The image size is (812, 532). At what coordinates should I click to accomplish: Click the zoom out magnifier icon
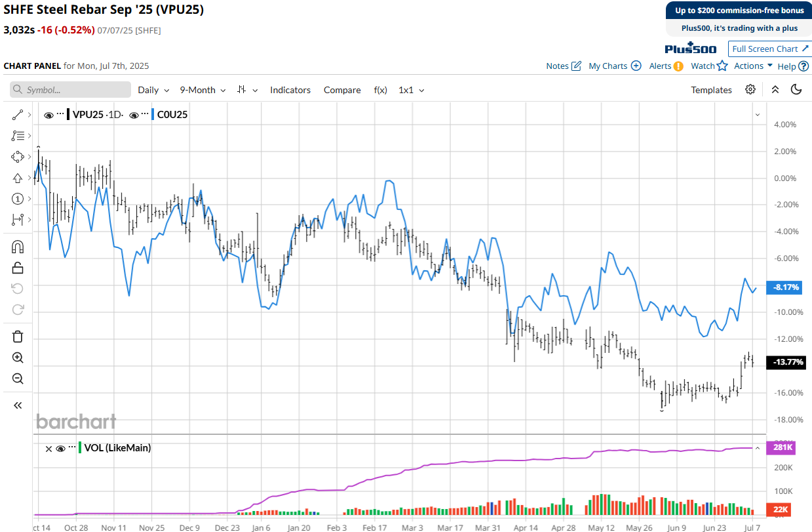click(x=18, y=379)
